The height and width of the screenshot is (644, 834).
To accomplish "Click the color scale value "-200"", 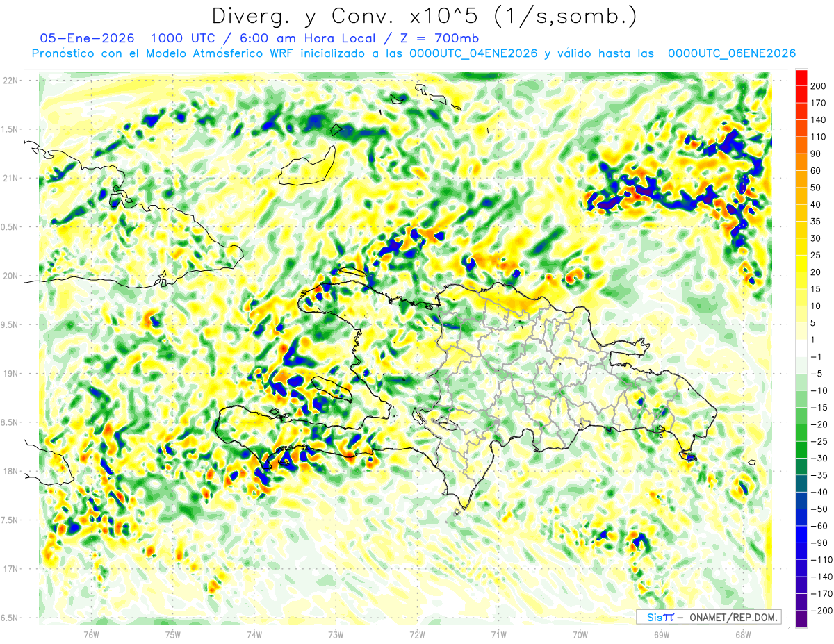I will click(822, 610).
